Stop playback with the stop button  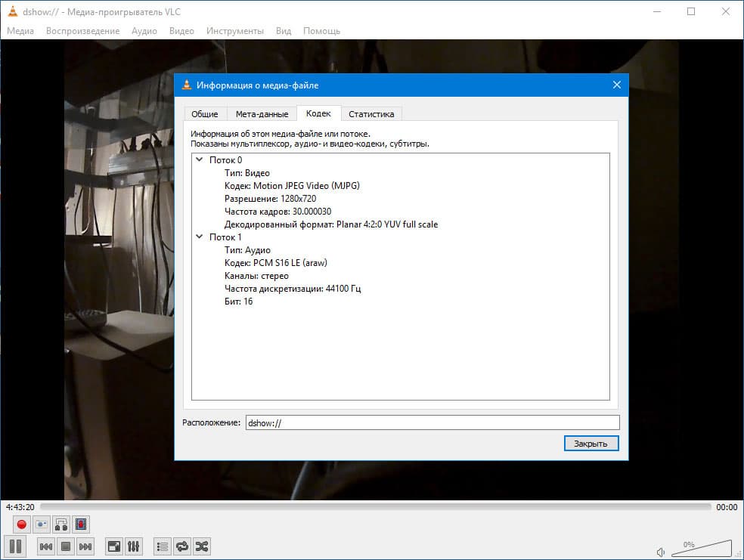coord(66,546)
